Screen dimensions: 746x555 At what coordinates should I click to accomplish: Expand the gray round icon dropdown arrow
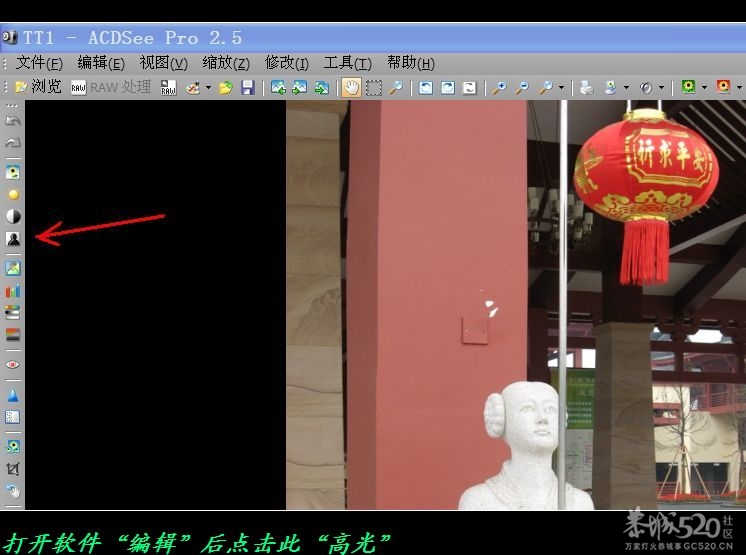click(661, 88)
